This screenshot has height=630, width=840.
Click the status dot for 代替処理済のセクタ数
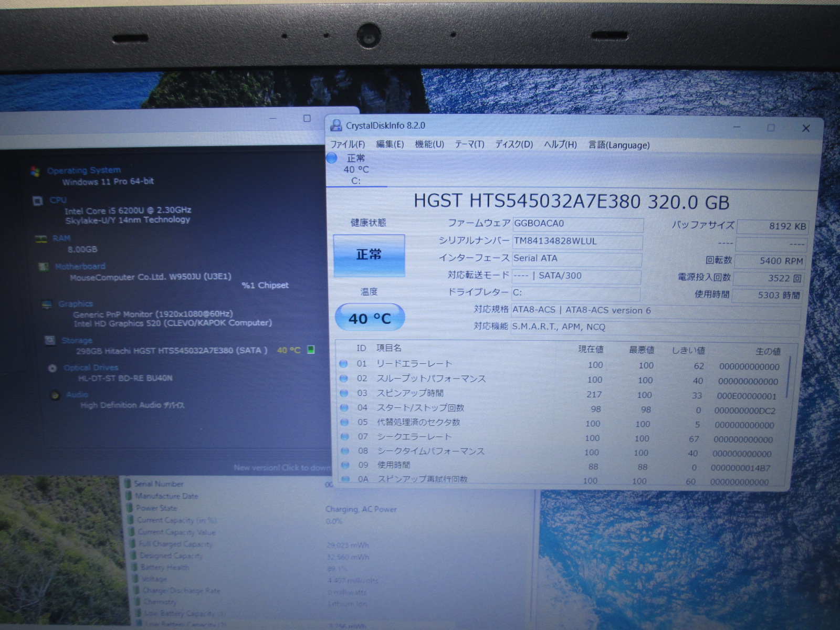point(344,422)
